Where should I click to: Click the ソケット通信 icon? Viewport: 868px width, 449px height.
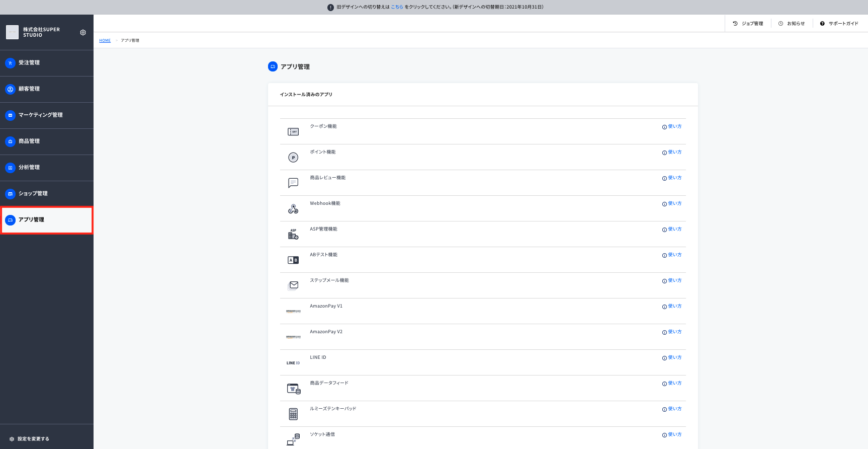(293, 439)
